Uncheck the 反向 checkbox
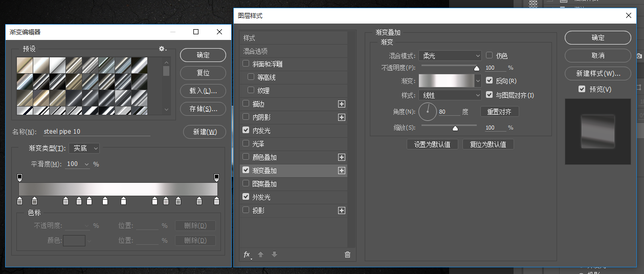This screenshot has width=644, height=274. point(490,81)
